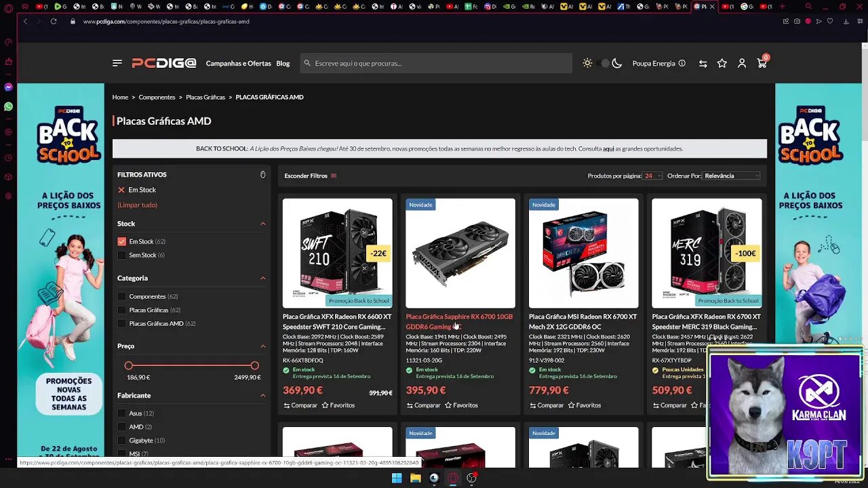Go to Placas Gráficas breadcrumb
Viewport: 868px width, 488px height.
click(205, 97)
